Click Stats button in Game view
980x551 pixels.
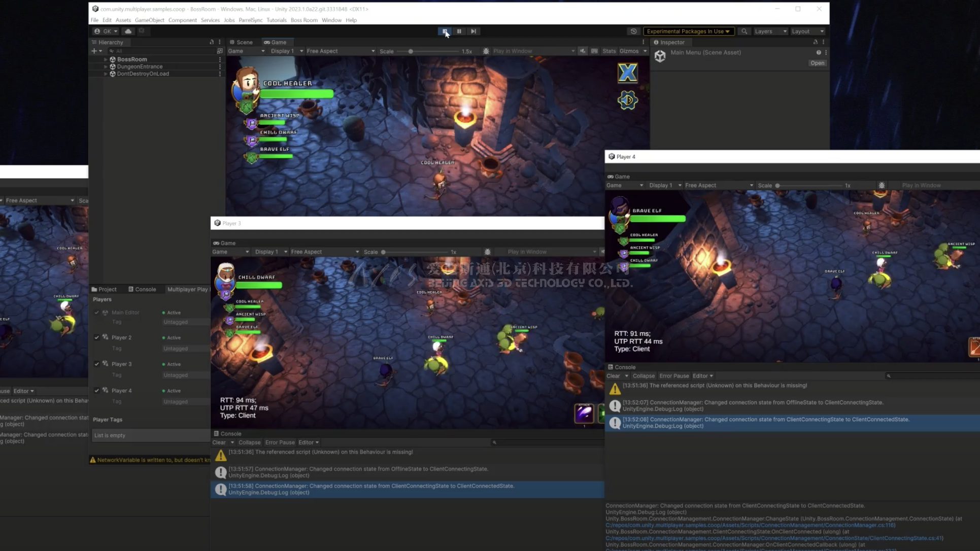[609, 51]
